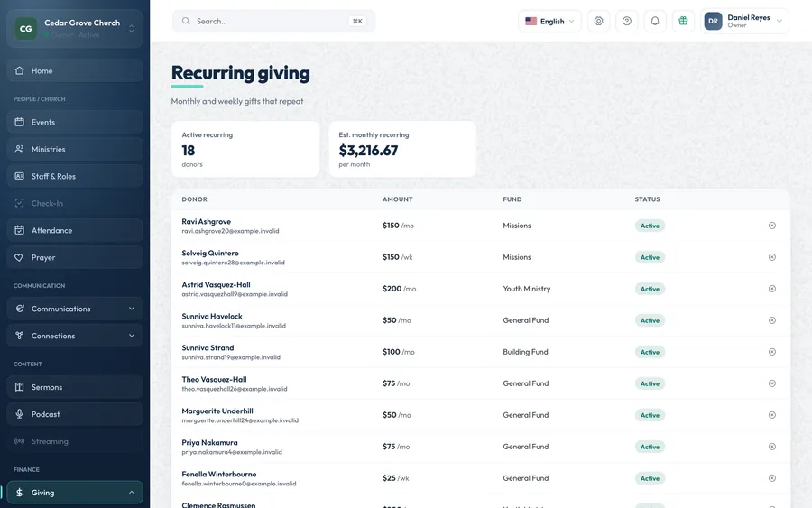The width and height of the screenshot is (812, 508).
Task: Expand the Connections submenu chevron
Action: pyautogui.click(x=132, y=336)
